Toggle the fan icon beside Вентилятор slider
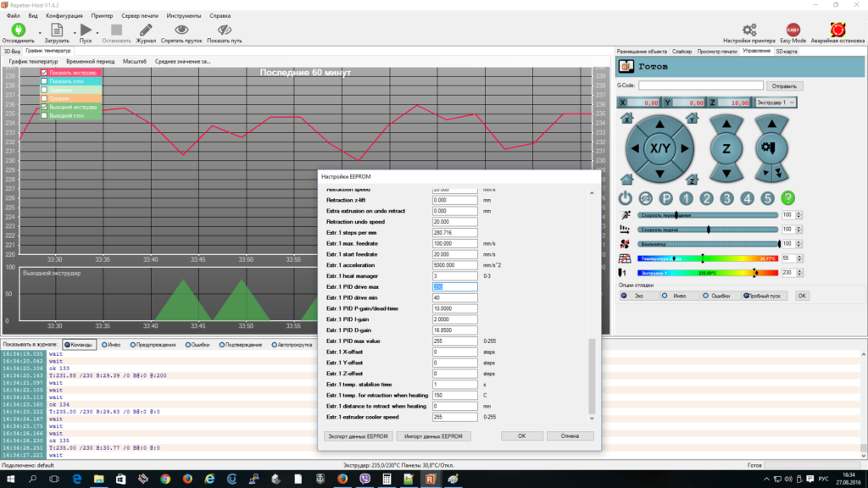Image resolution: width=868 pixels, height=488 pixels. point(625,243)
